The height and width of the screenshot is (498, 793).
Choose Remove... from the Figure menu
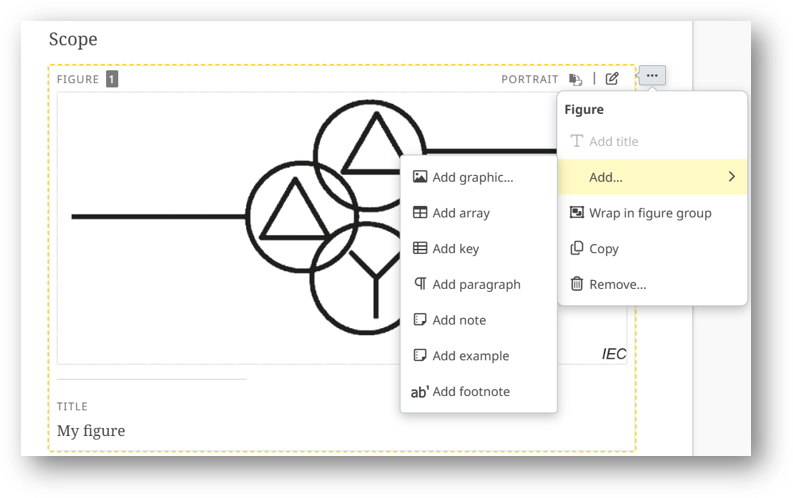coord(652,284)
